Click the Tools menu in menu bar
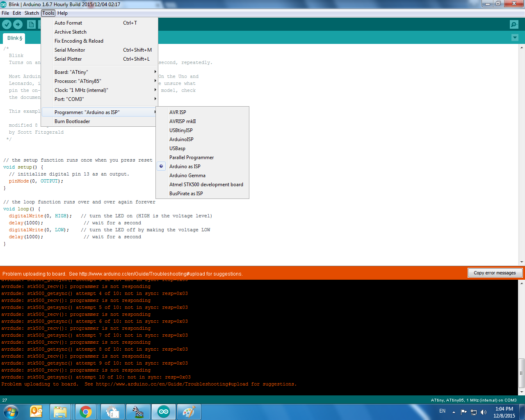The height and width of the screenshot is (420, 525). [48, 13]
